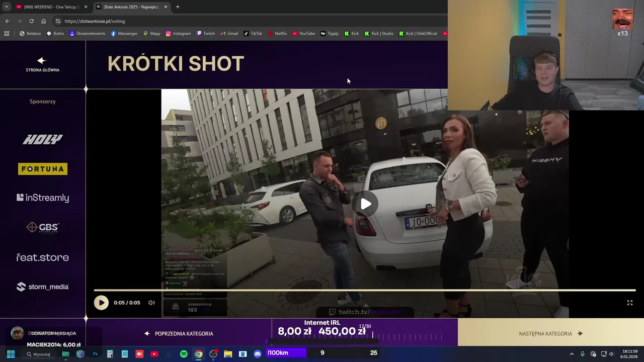The height and width of the screenshot is (362, 644).
Task: Open OBS Studio from the taskbar
Action: [213, 354]
